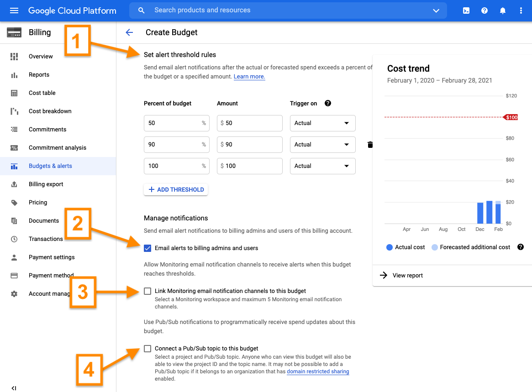Click the Actual cost legend swatch
532x392 pixels.
pyautogui.click(x=390, y=247)
